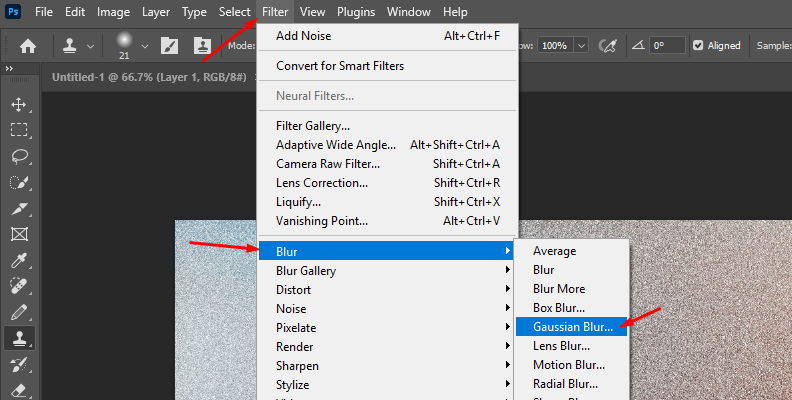This screenshot has height=400, width=792.
Task: Apply the Average blur filter
Action: coord(571,251)
